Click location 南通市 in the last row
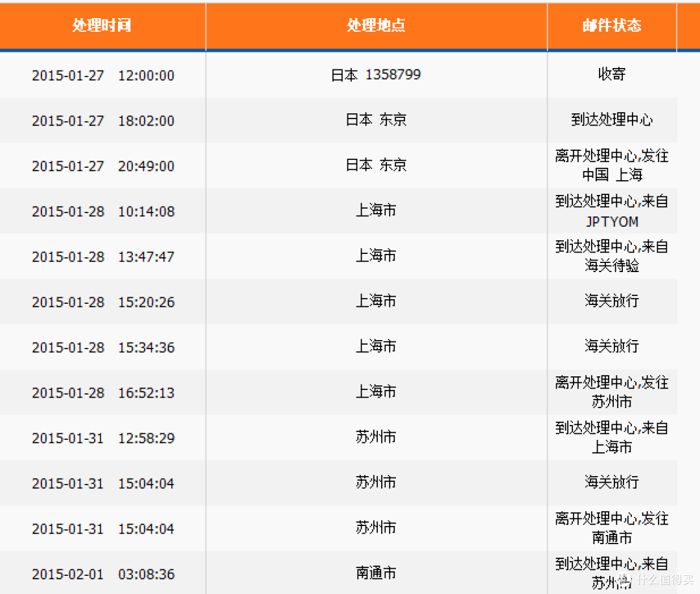 376,573
